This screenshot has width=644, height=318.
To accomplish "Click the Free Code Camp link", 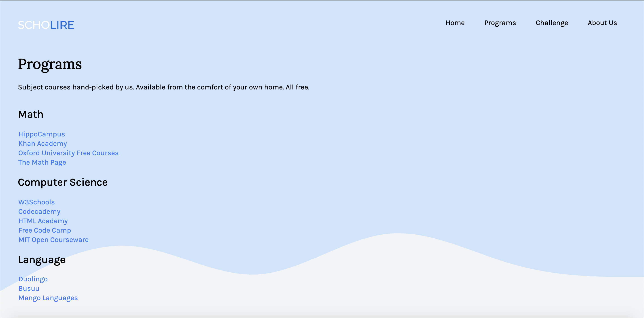I will click(44, 230).
